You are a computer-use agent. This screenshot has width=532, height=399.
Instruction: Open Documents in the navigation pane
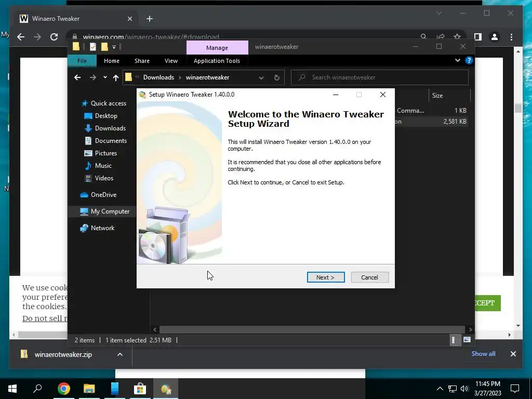pyautogui.click(x=105, y=140)
